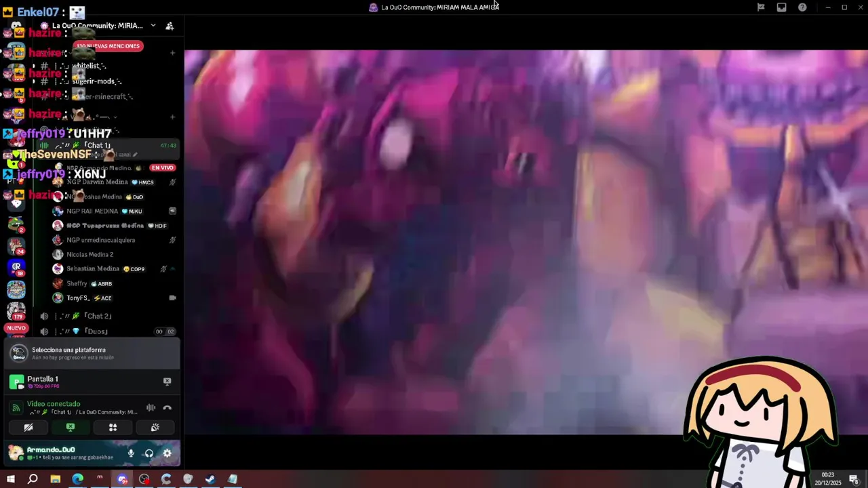Mute microphone in user panel

pos(131,453)
